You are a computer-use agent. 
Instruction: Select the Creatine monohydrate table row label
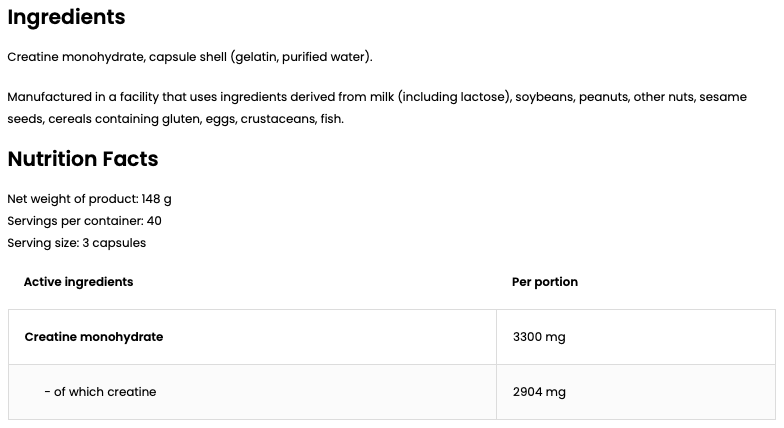coord(93,337)
